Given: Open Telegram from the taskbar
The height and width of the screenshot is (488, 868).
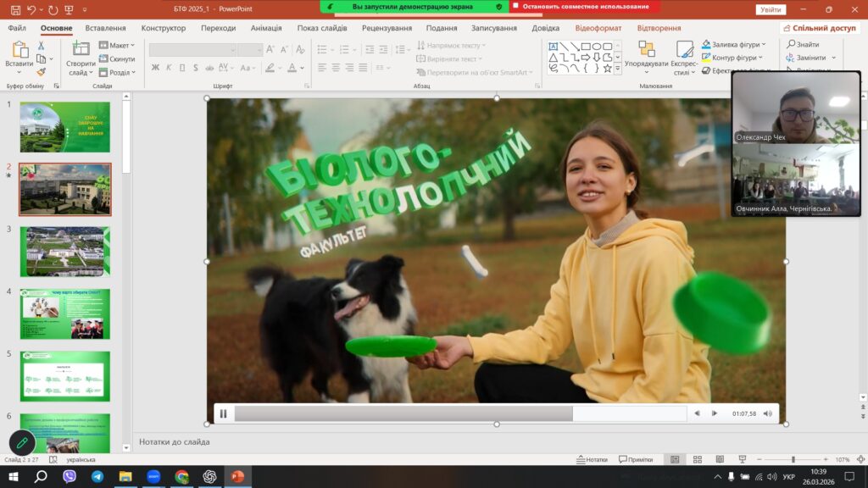Looking at the screenshot, I should tap(97, 477).
